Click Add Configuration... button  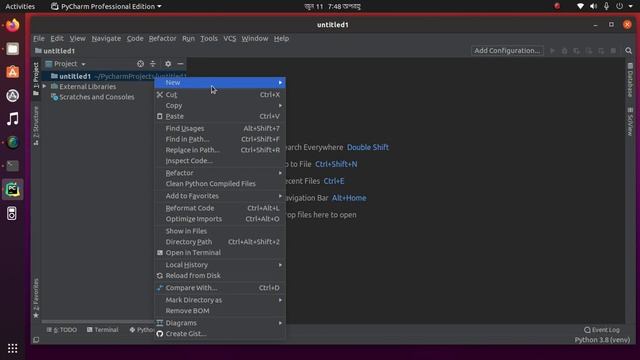coord(507,51)
